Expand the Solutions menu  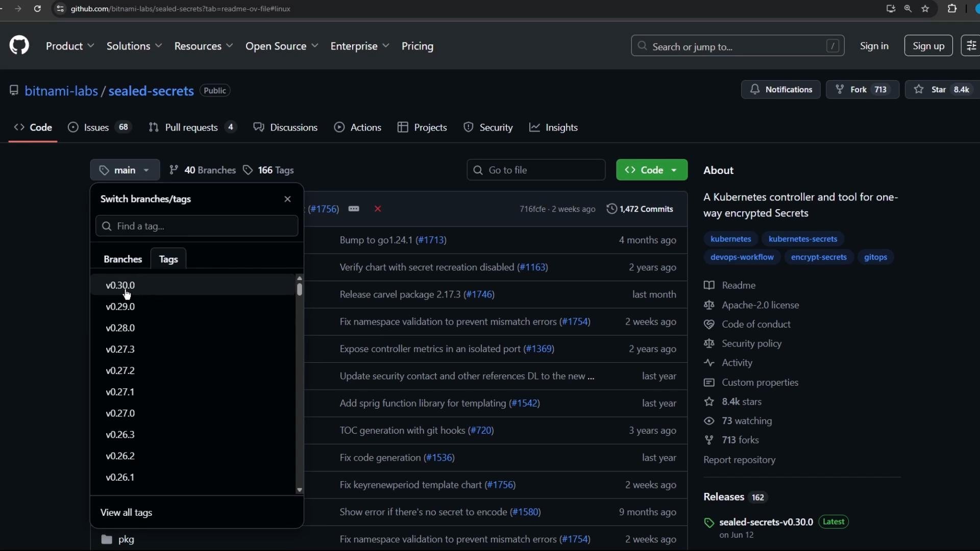point(134,46)
